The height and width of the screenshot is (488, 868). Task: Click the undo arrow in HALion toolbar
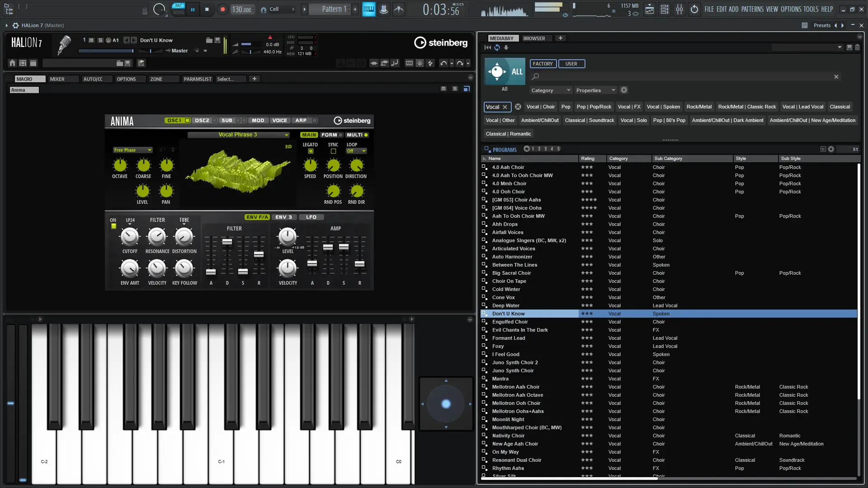443,63
